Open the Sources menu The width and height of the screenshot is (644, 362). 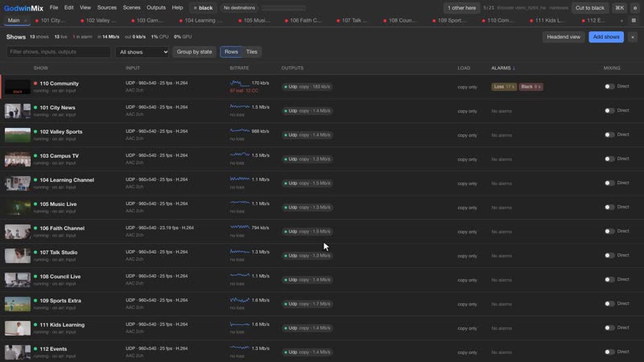coord(107,8)
